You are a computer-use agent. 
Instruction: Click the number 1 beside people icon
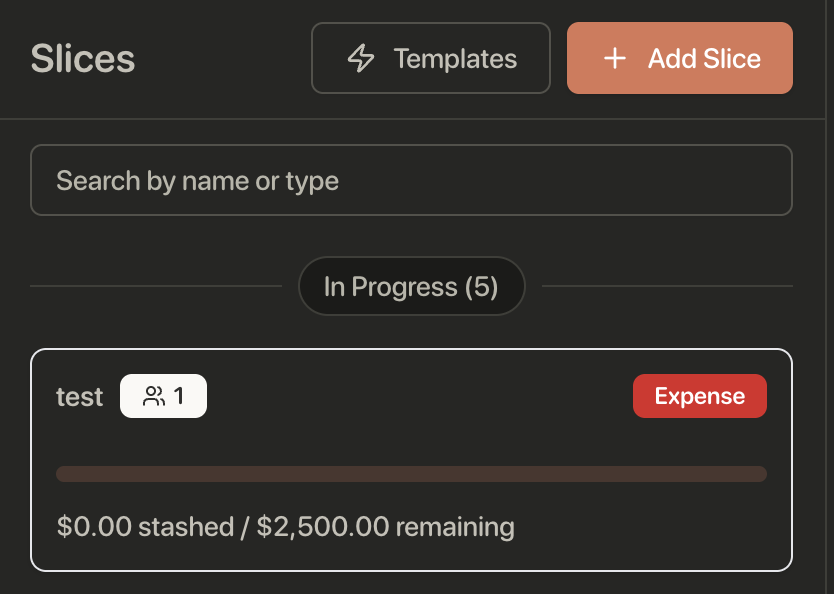click(x=179, y=396)
